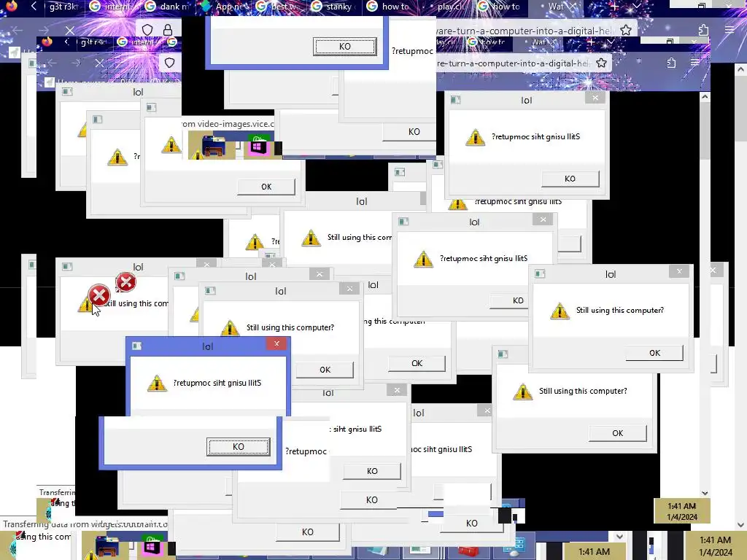Go back using front Firefox window arrow

(x=18, y=31)
